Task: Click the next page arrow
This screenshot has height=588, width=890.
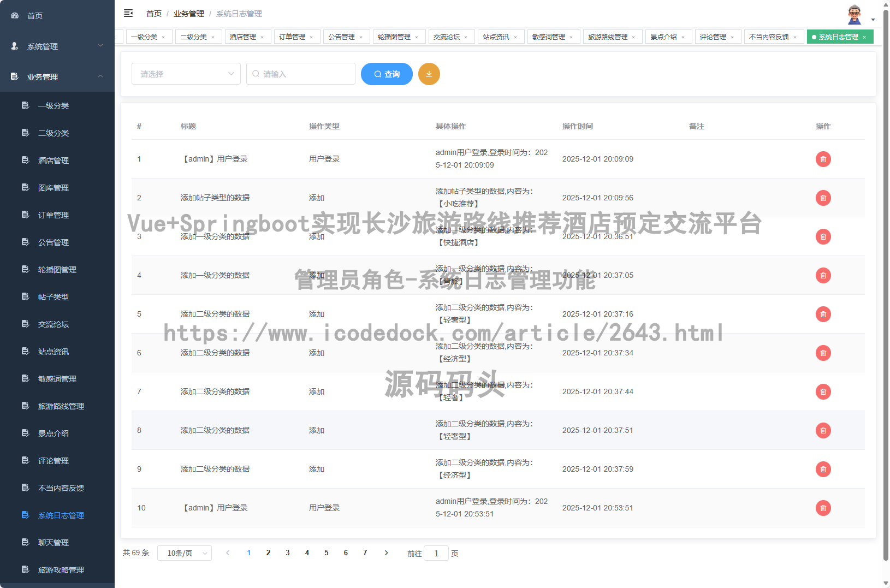Action: (386, 553)
